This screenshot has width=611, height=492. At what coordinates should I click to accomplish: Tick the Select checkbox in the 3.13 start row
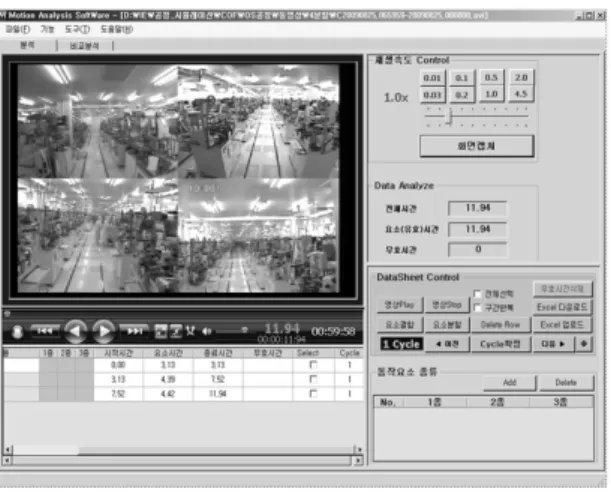[313, 379]
